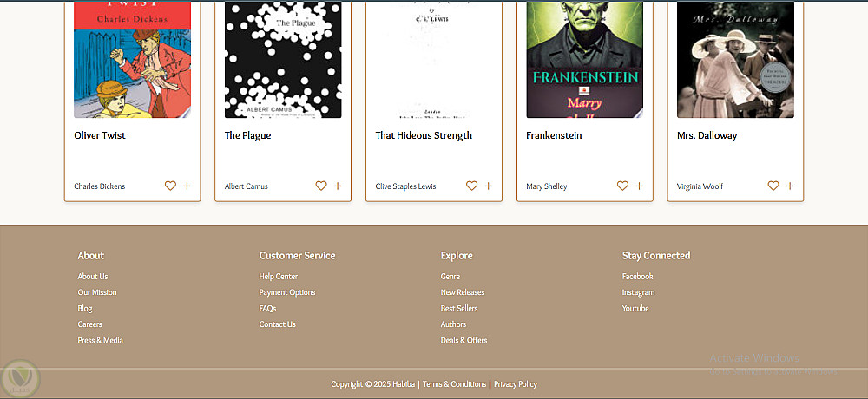
Task: Add Frankenstein using plus icon
Action: pyautogui.click(x=640, y=186)
